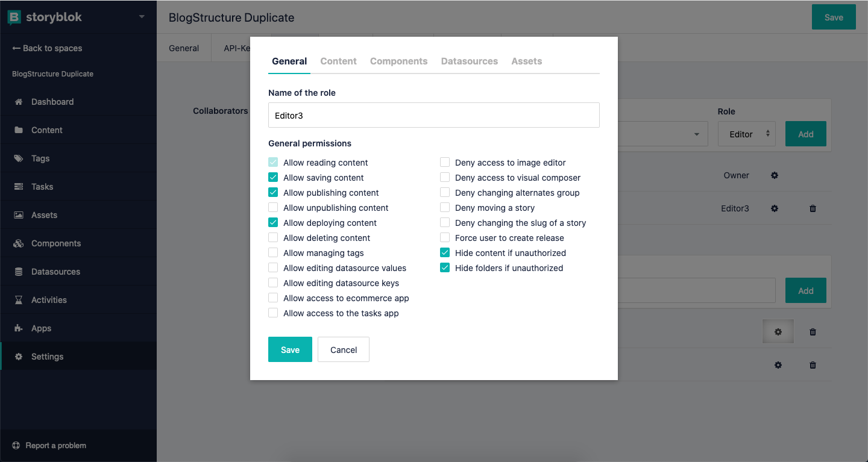868x462 pixels.
Task: Save the Editor3 role settings
Action: (290, 349)
